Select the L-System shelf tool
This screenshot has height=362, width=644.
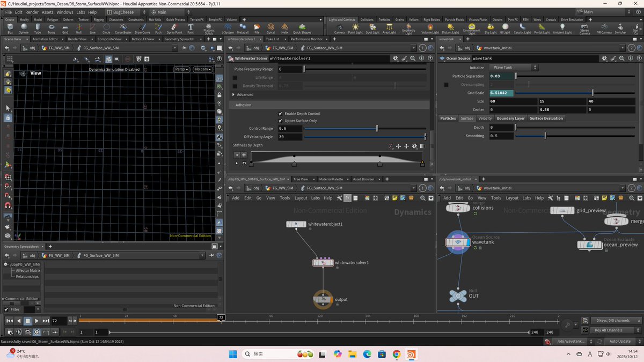pos(228,28)
